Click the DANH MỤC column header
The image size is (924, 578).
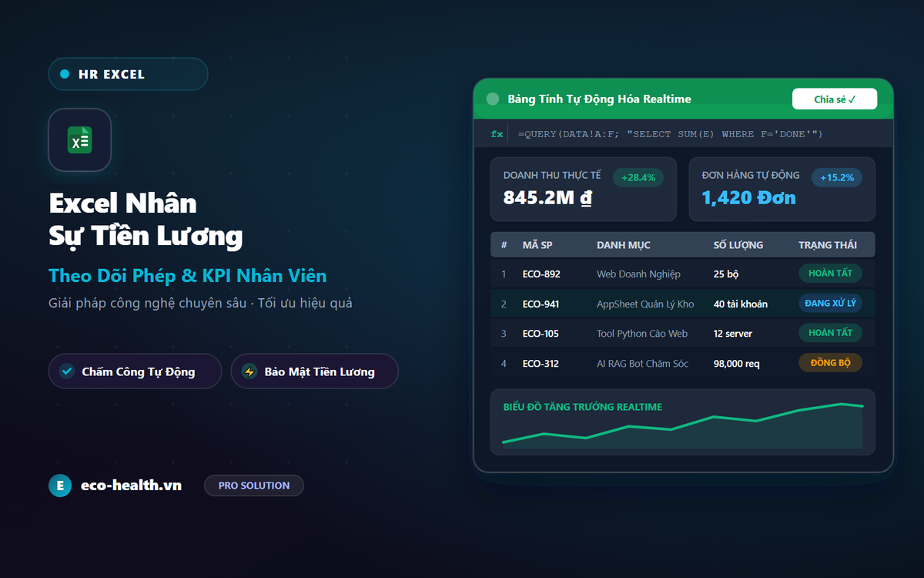click(624, 245)
